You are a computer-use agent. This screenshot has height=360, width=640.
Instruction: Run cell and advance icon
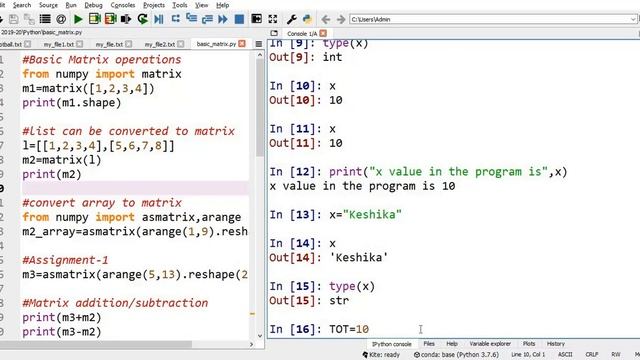(110, 19)
